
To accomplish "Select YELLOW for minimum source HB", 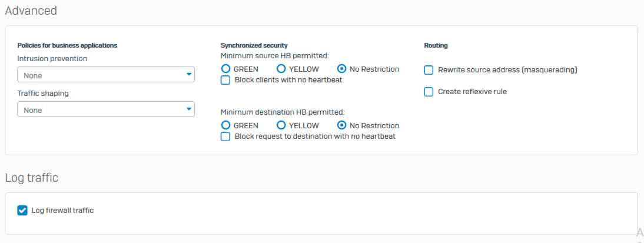I will pos(281,69).
